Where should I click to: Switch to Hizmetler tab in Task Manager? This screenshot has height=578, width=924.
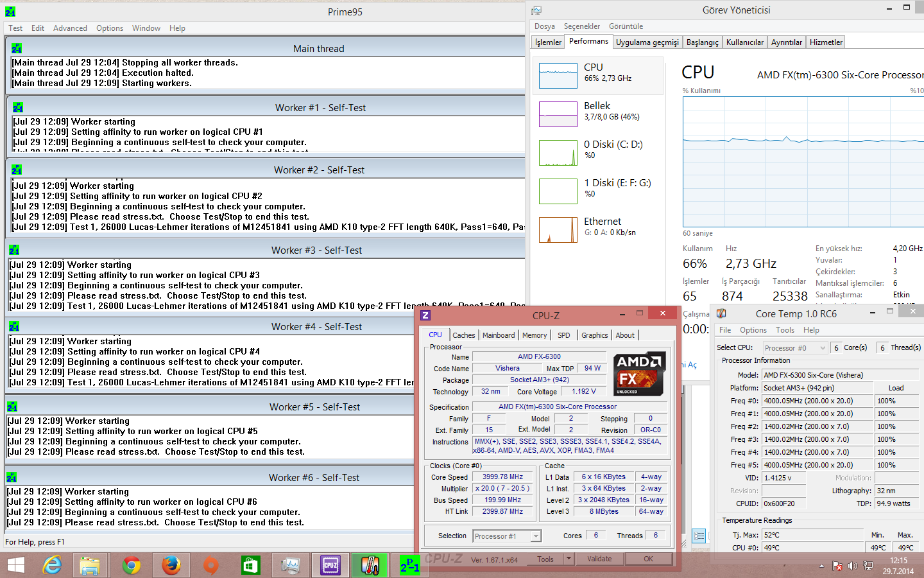[826, 42]
